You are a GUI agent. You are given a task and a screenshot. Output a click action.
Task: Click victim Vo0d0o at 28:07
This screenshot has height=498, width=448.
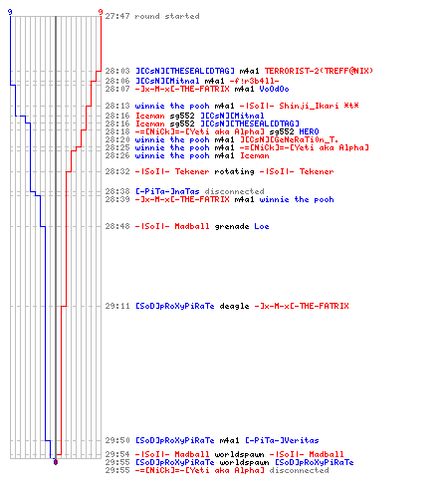coord(274,89)
